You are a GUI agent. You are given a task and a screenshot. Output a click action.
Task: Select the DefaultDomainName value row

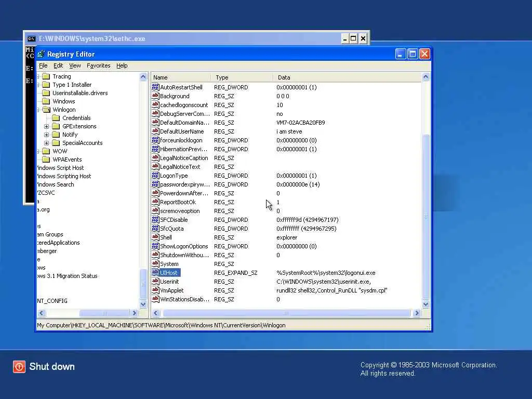click(x=286, y=123)
